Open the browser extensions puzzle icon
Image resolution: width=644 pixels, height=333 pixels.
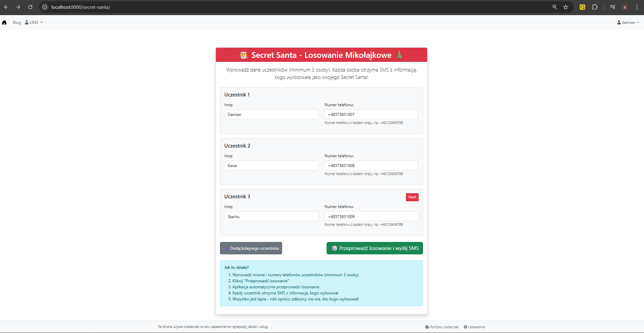pyautogui.click(x=595, y=7)
